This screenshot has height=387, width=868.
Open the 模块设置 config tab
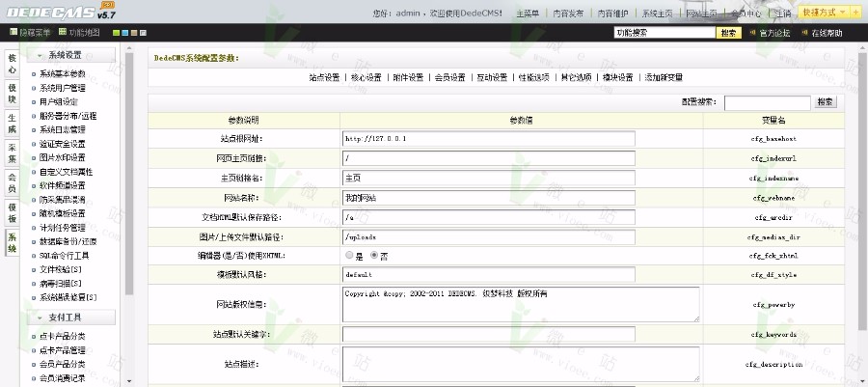[x=618, y=77]
